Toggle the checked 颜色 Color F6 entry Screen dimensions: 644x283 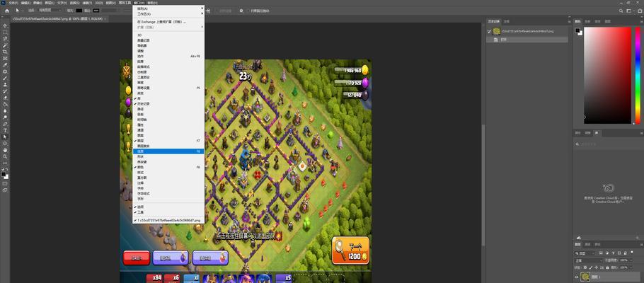(168, 167)
